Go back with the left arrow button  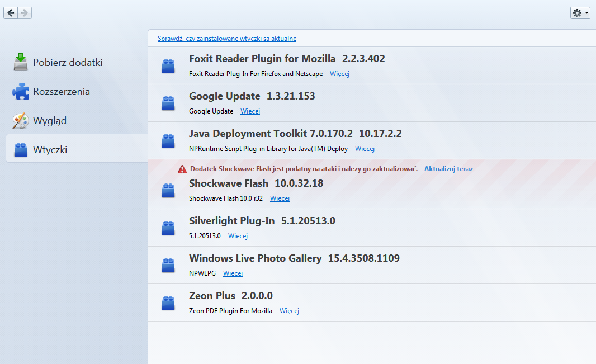(x=11, y=13)
